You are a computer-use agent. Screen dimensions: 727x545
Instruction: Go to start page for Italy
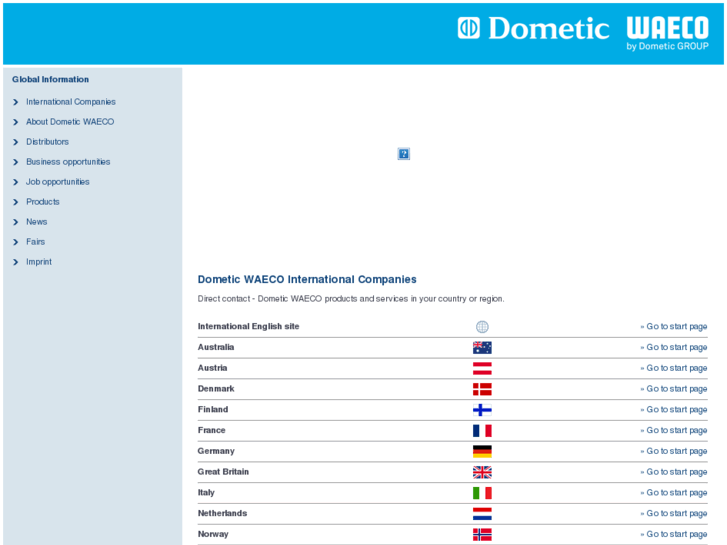tap(674, 493)
